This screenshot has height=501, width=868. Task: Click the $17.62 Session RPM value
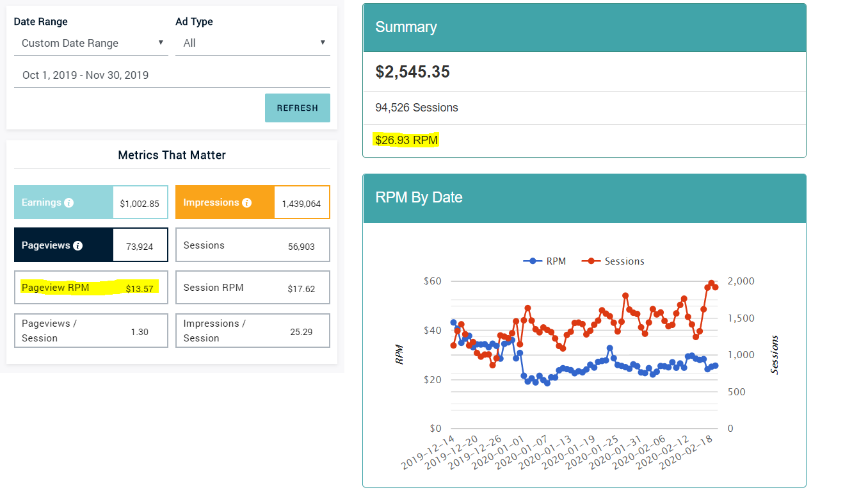coord(301,289)
